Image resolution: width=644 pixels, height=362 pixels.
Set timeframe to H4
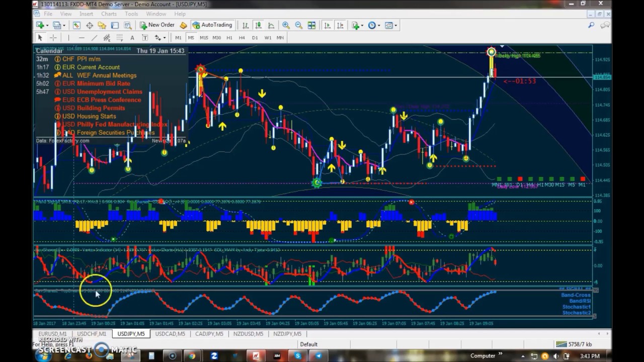pyautogui.click(x=242, y=38)
